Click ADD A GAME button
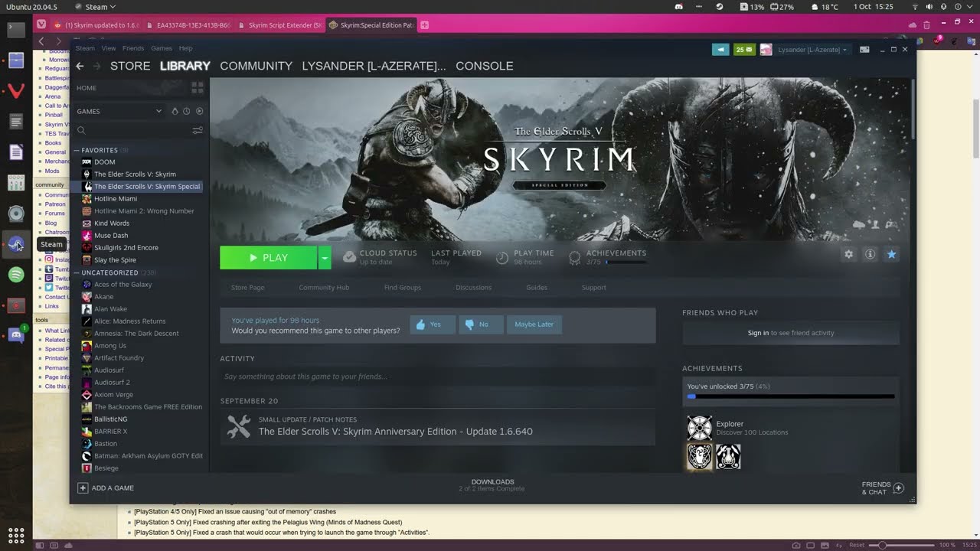Image resolution: width=980 pixels, height=551 pixels. (x=106, y=487)
